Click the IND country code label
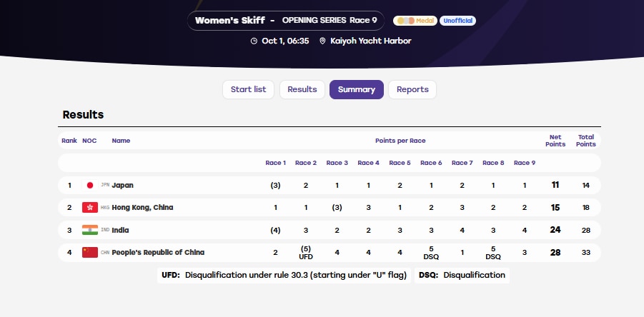The height and width of the screenshot is (317, 644). pos(105,230)
